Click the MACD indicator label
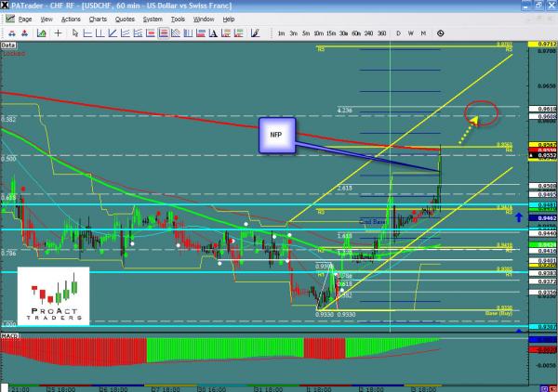The width and height of the screenshot is (558, 392). click(x=9, y=334)
